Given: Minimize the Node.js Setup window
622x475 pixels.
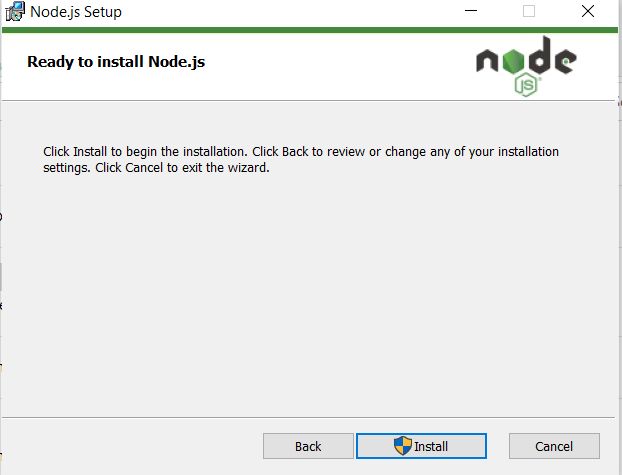Looking at the screenshot, I should pos(471,11).
